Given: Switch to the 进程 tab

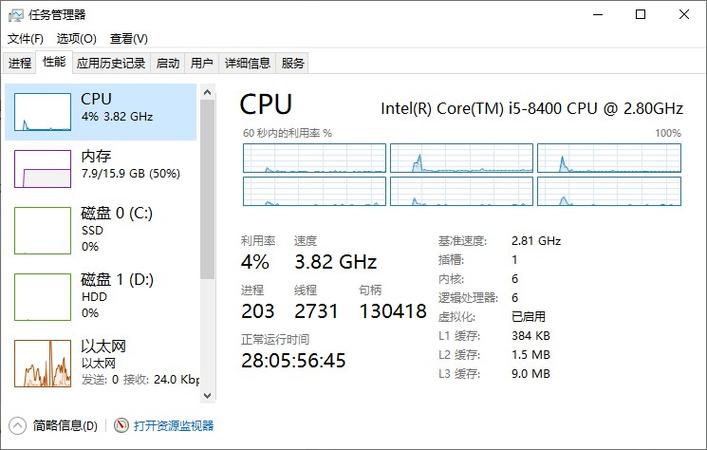Looking at the screenshot, I should [x=20, y=63].
